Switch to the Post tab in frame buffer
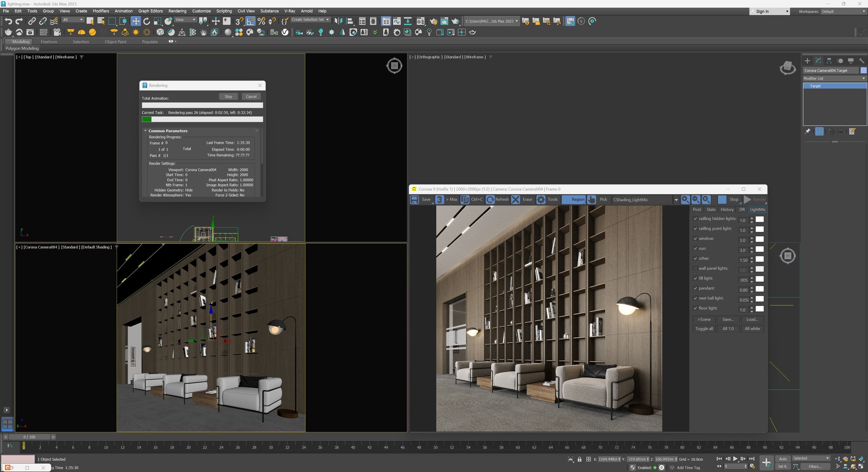Screen dimensions: 868x472 [697, 209]
